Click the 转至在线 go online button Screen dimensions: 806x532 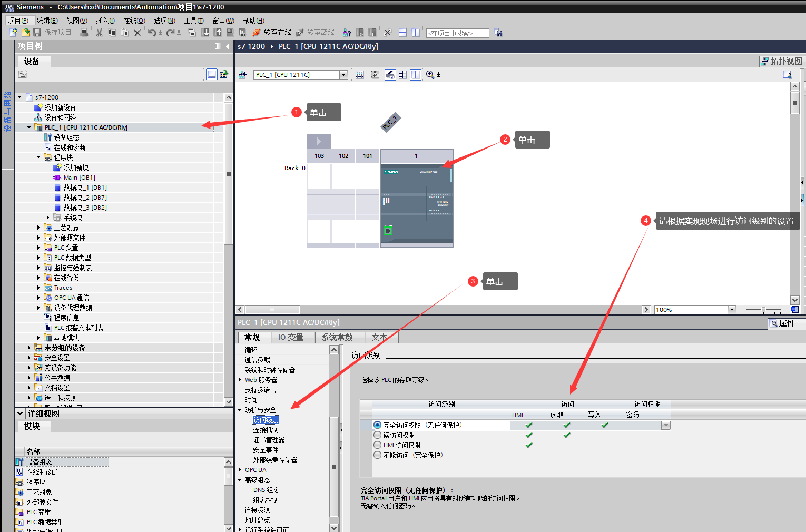[x=272, y=33]
